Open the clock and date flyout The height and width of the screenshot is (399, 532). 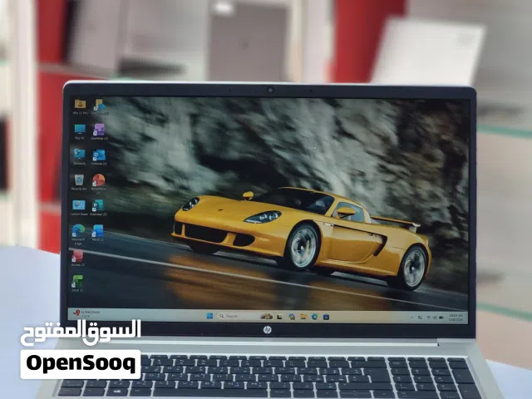[456, 318]
